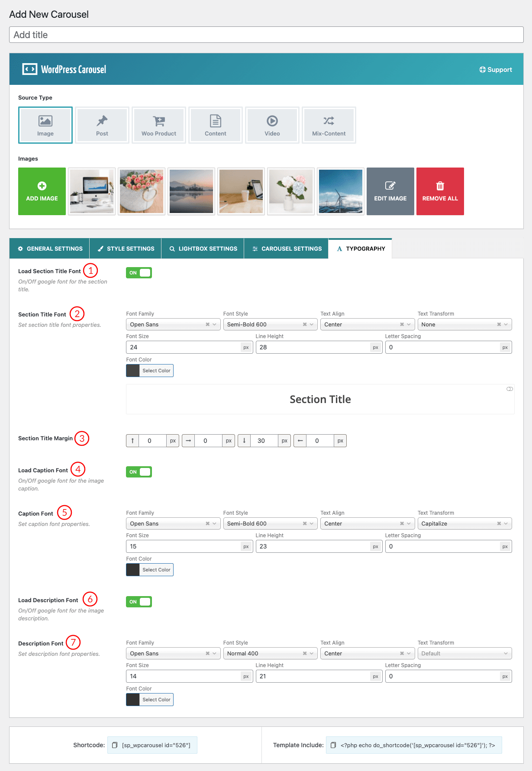The image size is (532, 771).
Task: Open the Support link
Action: point(496,70)
